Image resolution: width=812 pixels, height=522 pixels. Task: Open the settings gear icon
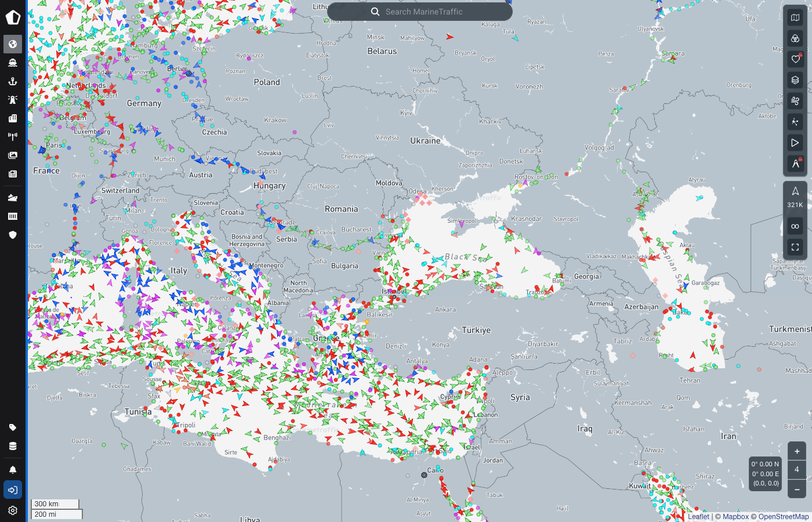13,510
